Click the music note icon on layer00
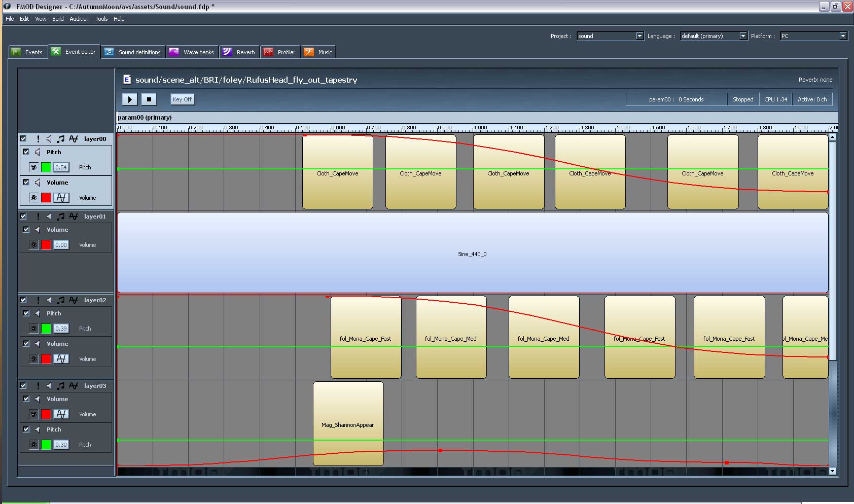854x504 pixels. 61,138
